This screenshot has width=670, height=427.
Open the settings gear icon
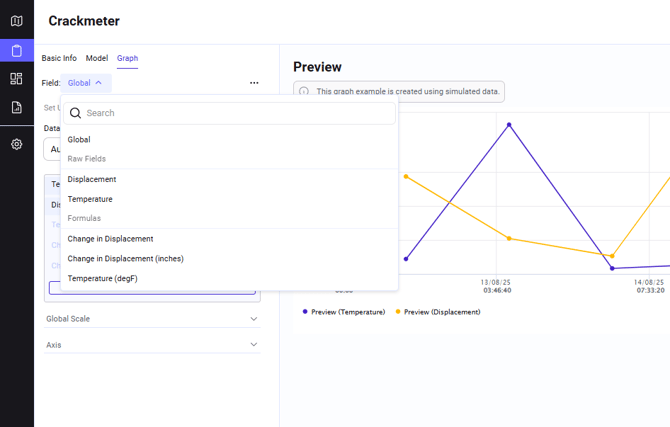[16, 144]
